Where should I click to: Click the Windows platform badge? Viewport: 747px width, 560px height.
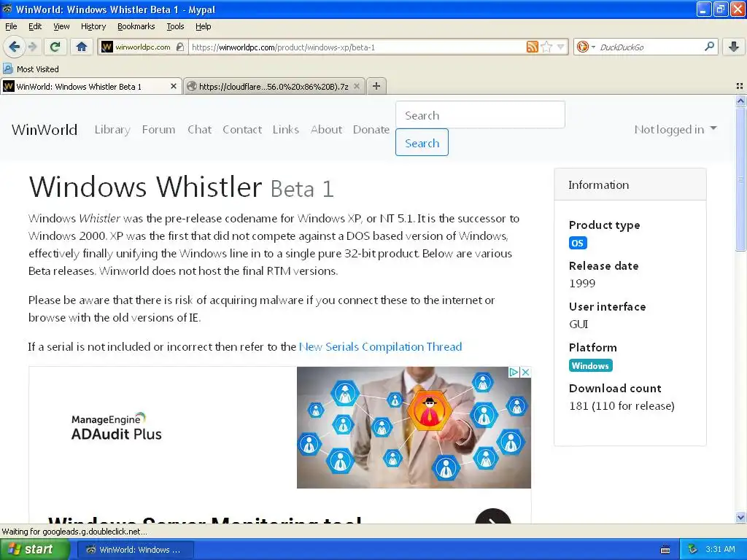(590, 366)
